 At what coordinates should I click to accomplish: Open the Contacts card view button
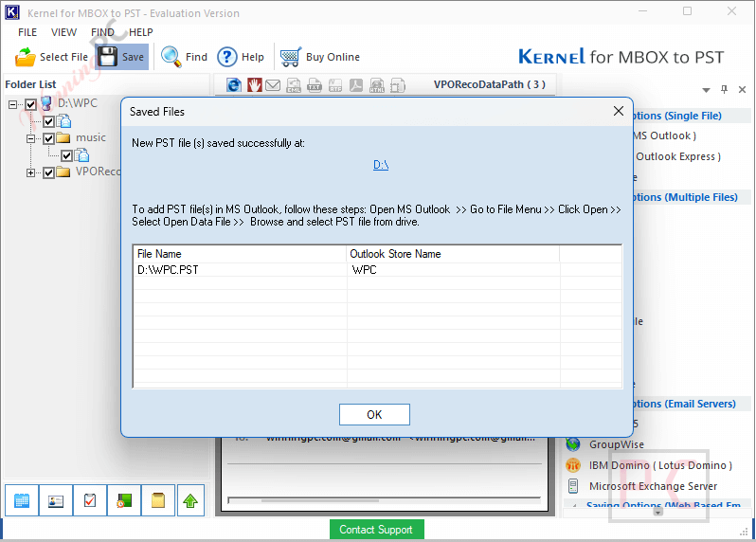tap(56, 500)
